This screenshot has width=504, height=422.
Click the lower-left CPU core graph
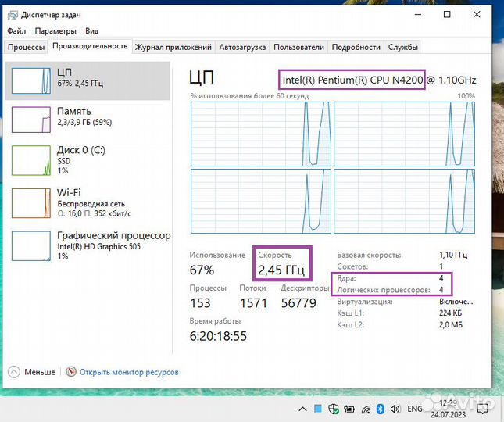261,201
